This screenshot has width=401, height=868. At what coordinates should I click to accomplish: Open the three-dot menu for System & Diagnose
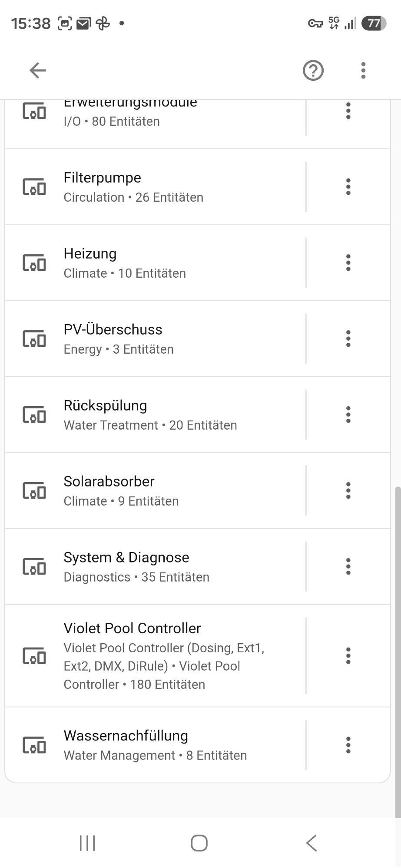348,566
